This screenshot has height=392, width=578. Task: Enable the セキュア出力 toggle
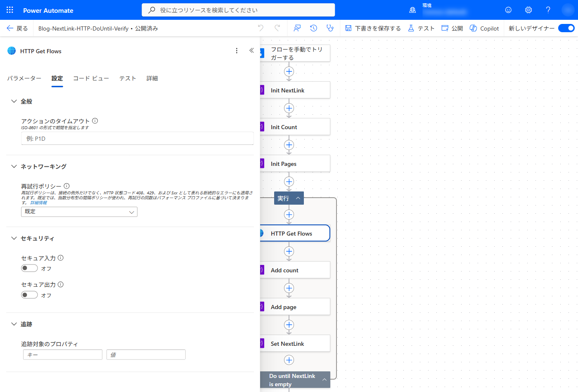pyautogui.click(x=29, y=295)
